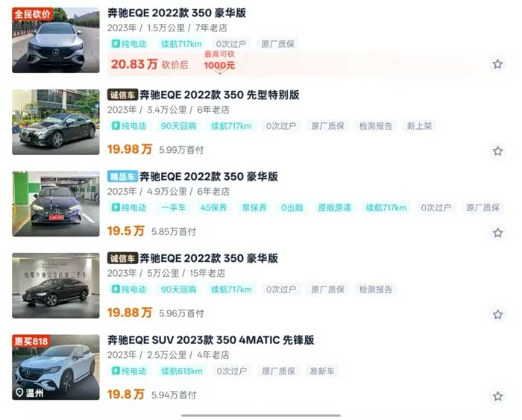The height and width of the screenshot is (420, 522).
Task: Favorite the 20.83万 EQE 豪华版 listing star
Action: pyautogui.click(x=497, y=64)
